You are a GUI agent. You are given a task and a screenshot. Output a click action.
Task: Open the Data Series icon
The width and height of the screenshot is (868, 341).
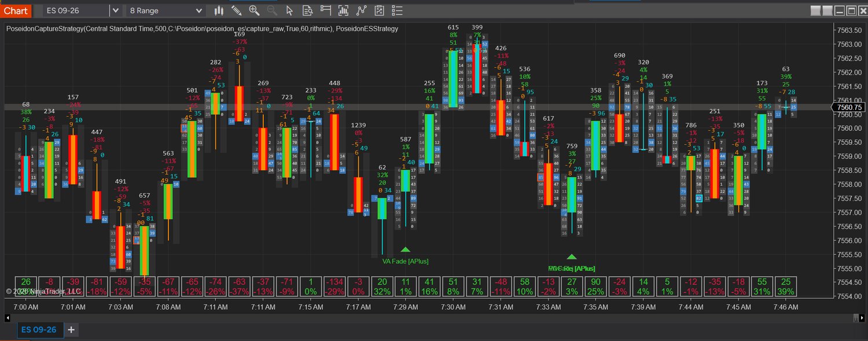pyautogui.click(x=344, y=10)
